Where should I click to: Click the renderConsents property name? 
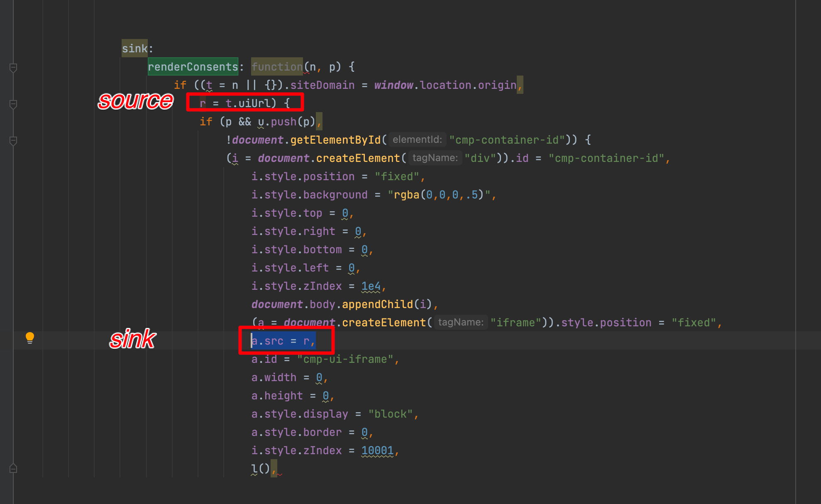click(193, 67)
